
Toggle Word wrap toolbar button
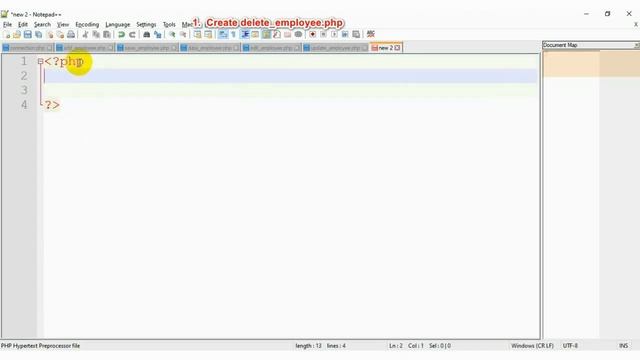tap(222, 35)
